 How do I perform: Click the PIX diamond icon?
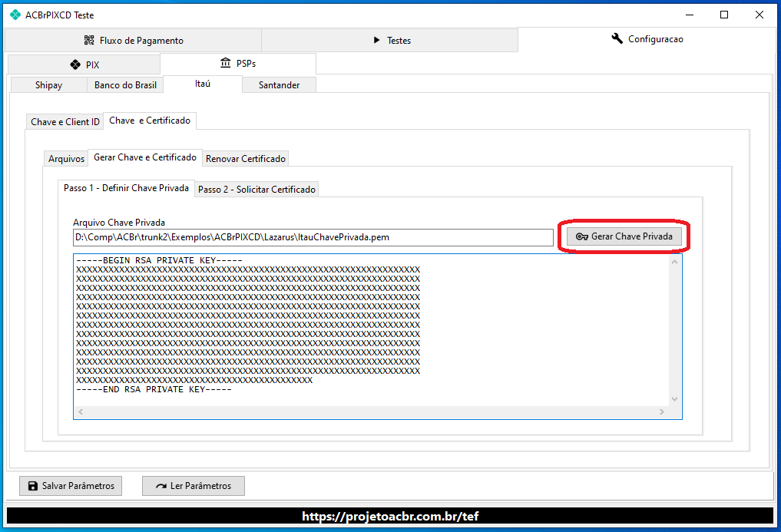coord(75,64)
